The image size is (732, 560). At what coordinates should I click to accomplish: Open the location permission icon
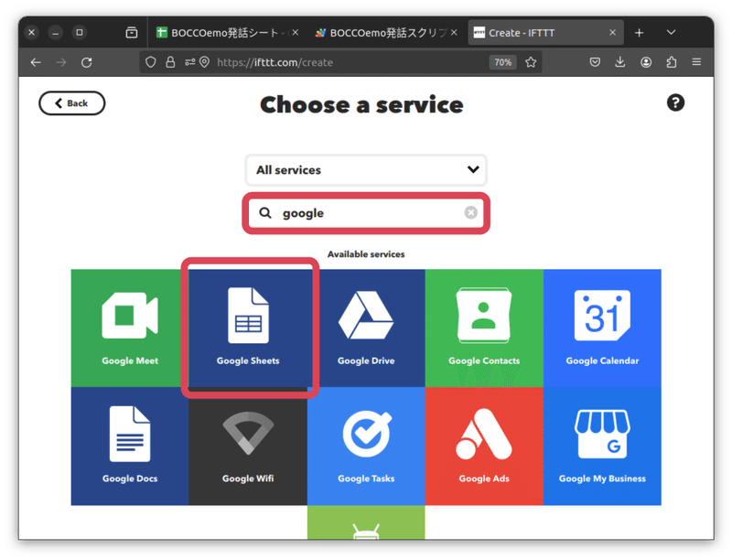(204, 62)
